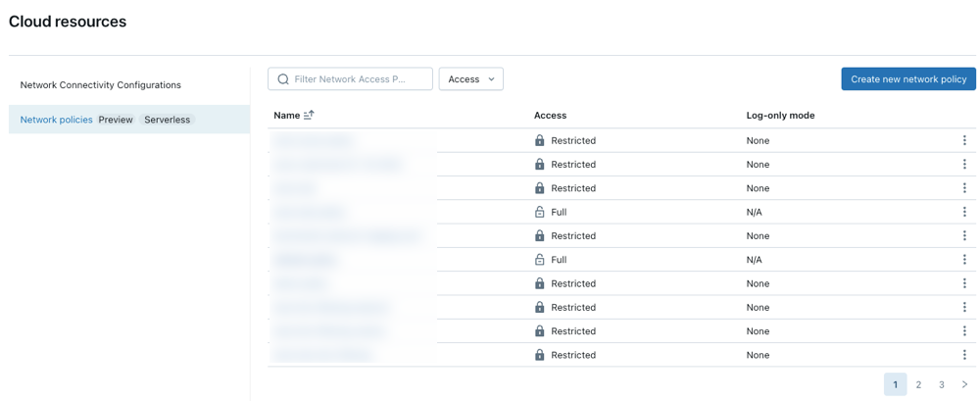Click N/A log-only value in sixth row

pyautogui.click(x=755, y=260)
